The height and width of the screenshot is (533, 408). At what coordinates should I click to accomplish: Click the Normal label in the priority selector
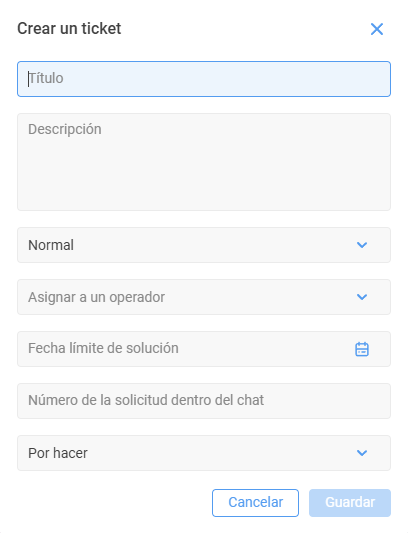51,245
